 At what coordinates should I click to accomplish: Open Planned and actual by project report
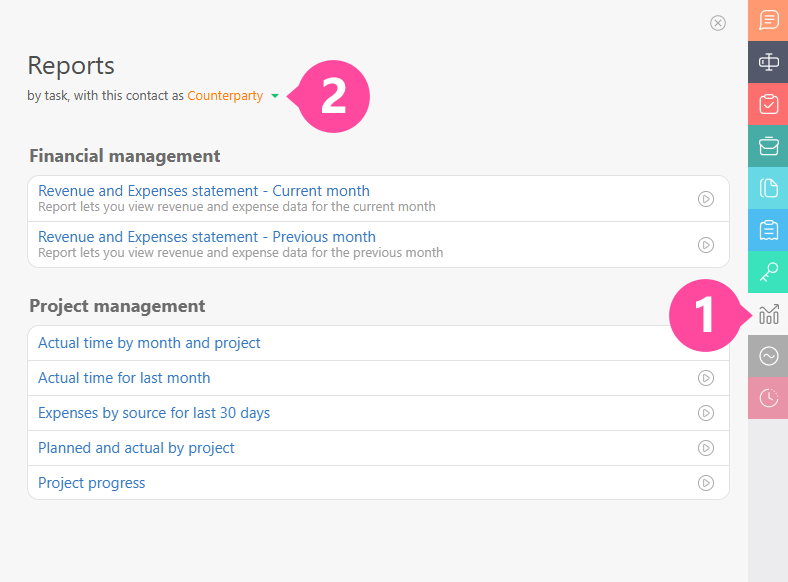(136, 448)
